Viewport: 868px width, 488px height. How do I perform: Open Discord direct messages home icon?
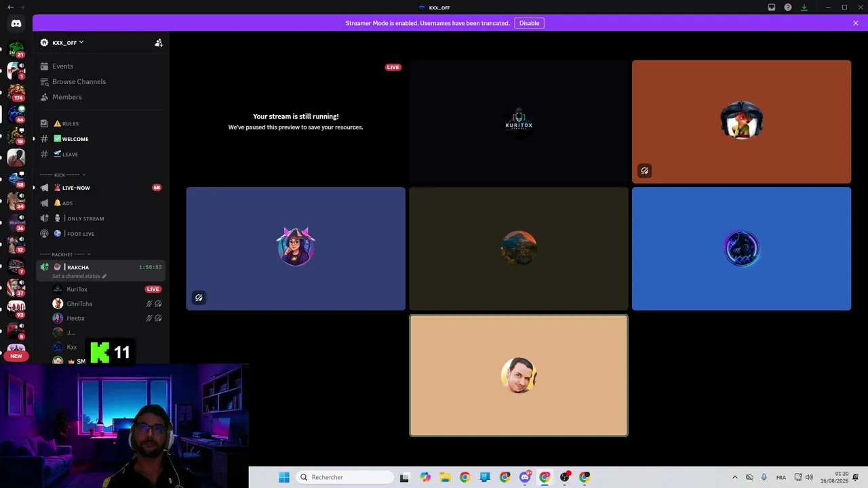tap(16, 23)
